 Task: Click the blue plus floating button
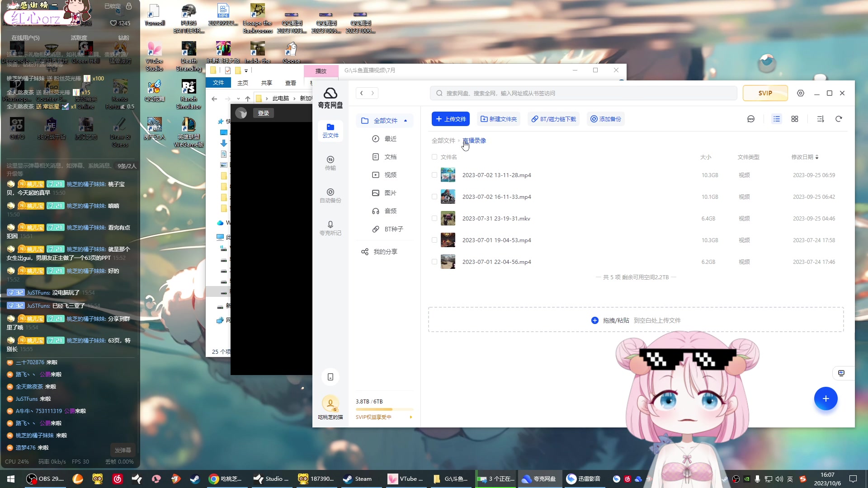point(826,399)
